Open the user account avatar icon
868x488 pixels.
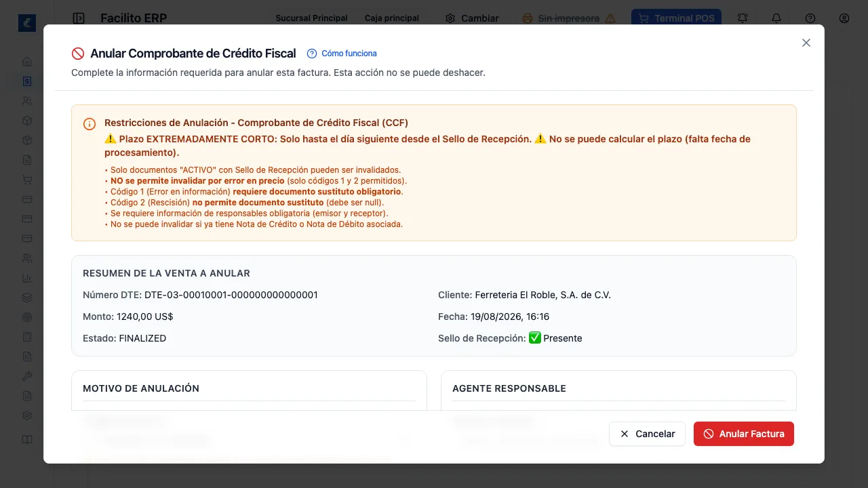point(844,18)
